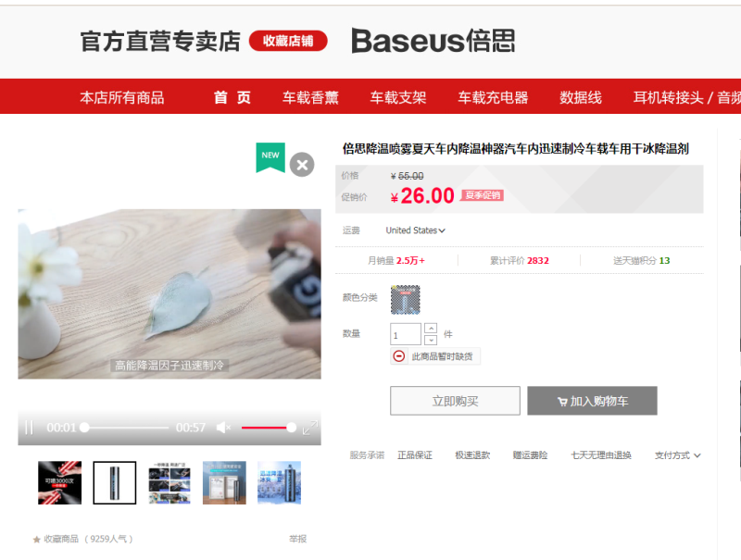Select the color classification swatch
The image size is (741, 560).
[405, 299]
